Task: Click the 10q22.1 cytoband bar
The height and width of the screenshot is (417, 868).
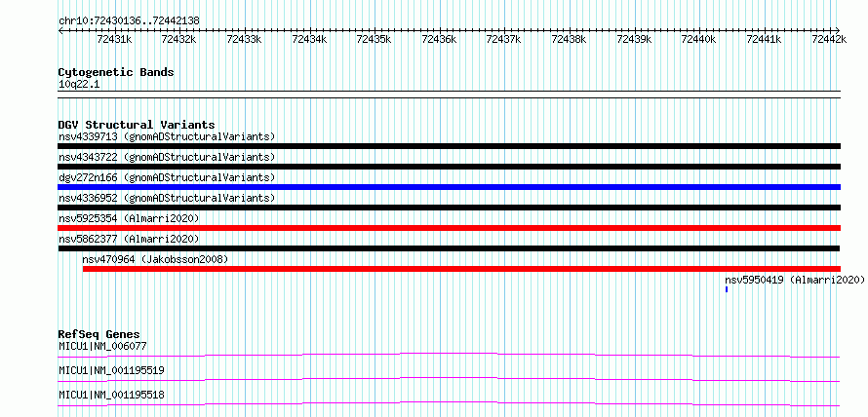Action: [x=449, y=95]
